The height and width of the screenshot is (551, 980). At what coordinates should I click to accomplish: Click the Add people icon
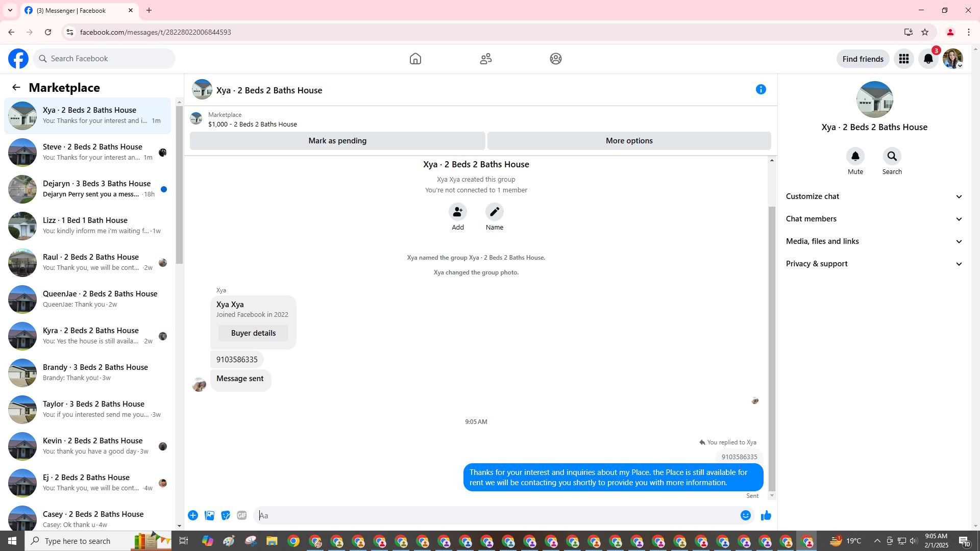457,212
